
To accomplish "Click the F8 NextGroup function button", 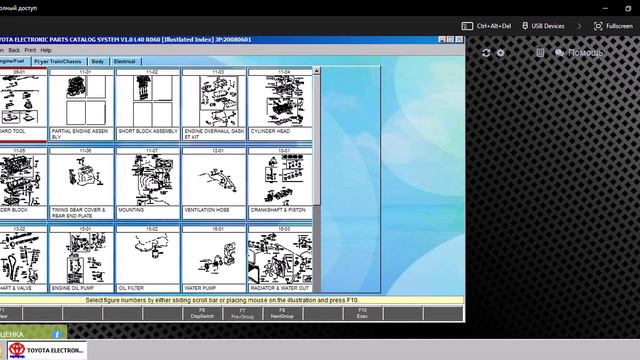I will (x=282, y=313).
